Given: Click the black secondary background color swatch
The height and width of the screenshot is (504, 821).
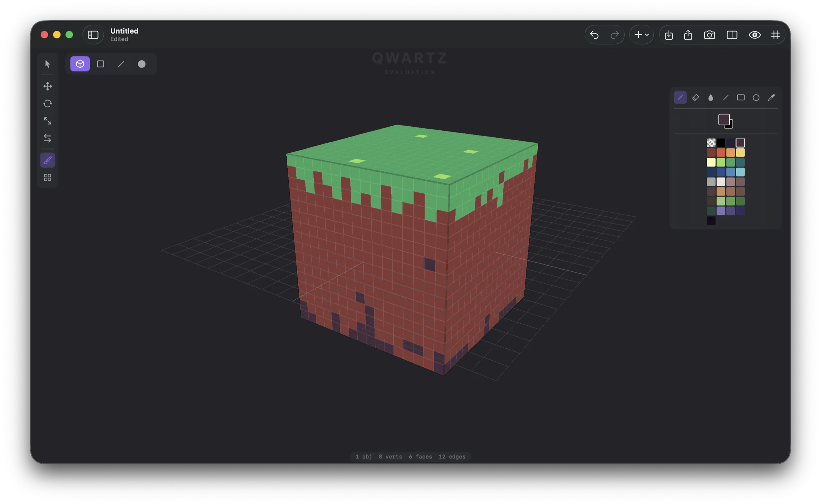Looking at the screenshot, I should (x=731, y=126).
